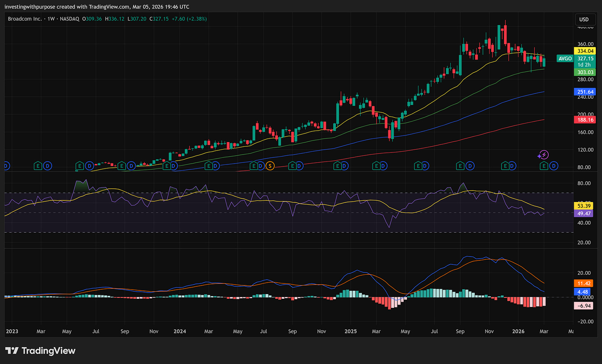
Task: Click the earnings E marker for December 2023
Action: point(167,166)
